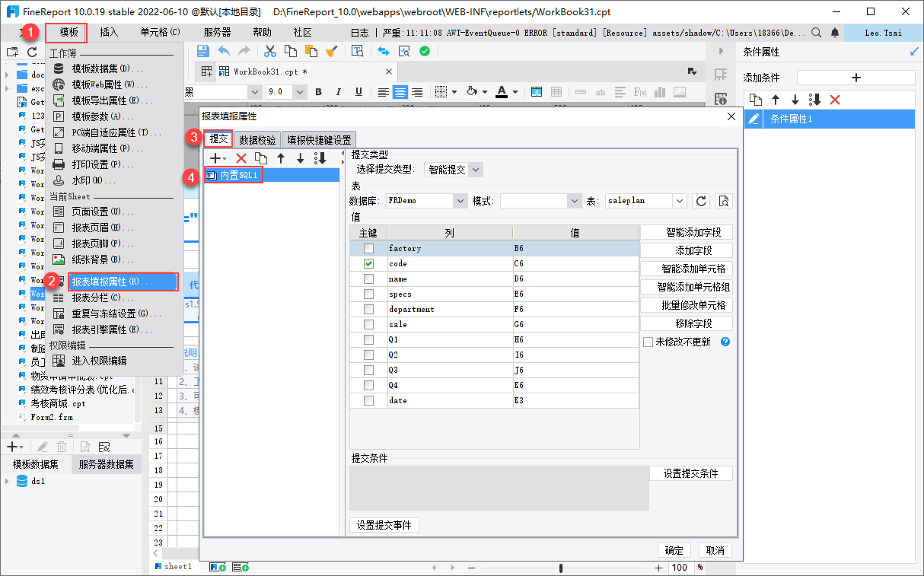Copy the selected submit item in dialog

(261, 158)
